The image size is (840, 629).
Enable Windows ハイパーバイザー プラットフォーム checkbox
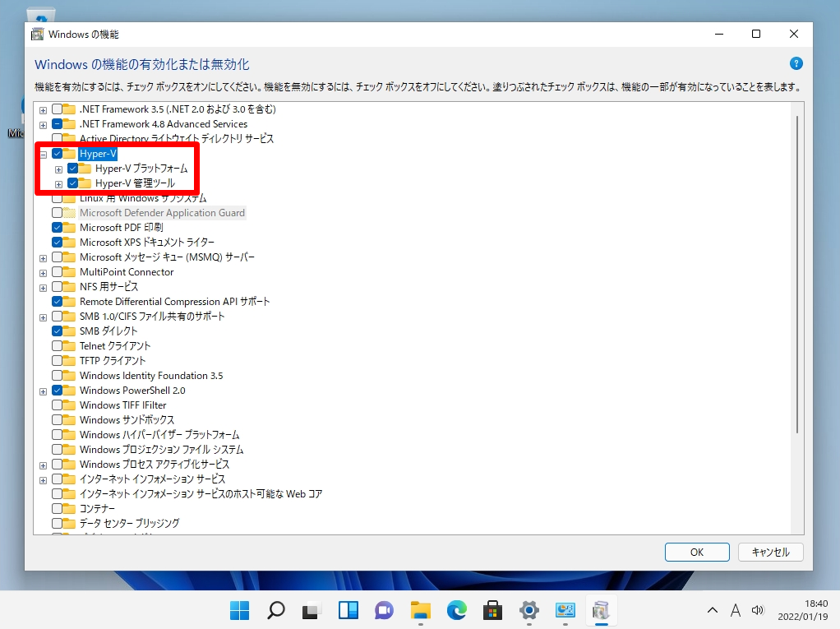(57, 435)
